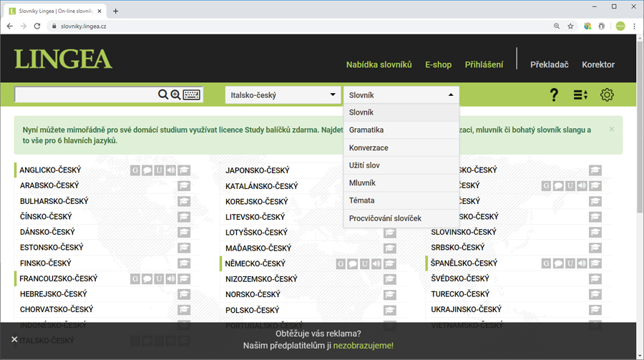Click graduation cap icon for Čínsko-český
Image resolution: width=644 pixels, height=360 pixels.
tap(184, 217)
